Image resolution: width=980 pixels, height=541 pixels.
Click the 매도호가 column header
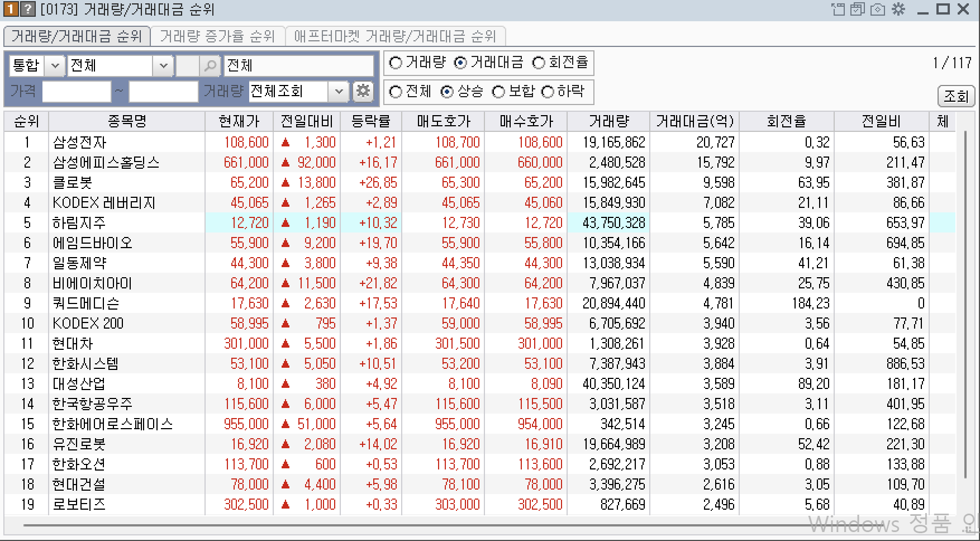point(444,121)
